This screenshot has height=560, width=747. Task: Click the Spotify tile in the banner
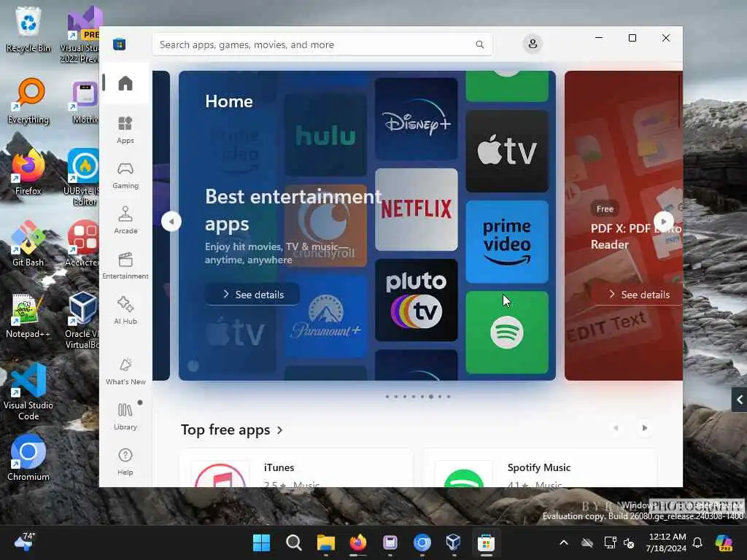pos(507,332)
